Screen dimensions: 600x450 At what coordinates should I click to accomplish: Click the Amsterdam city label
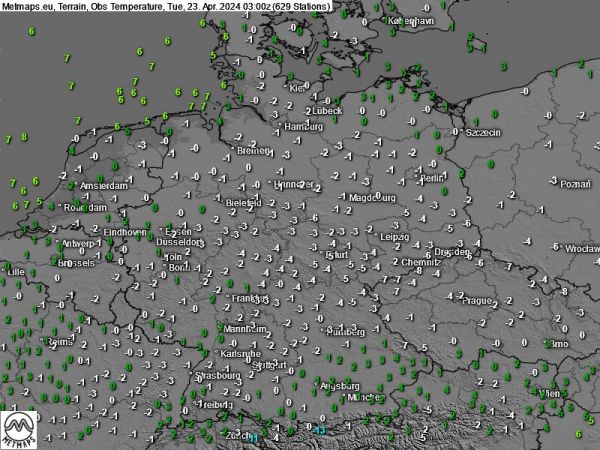pos(104,186)
